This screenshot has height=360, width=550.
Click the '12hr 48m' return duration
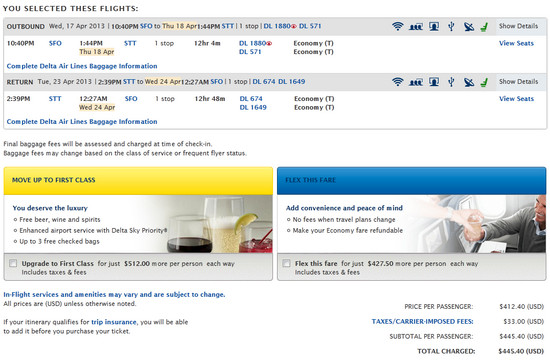(x=210, y=99)
